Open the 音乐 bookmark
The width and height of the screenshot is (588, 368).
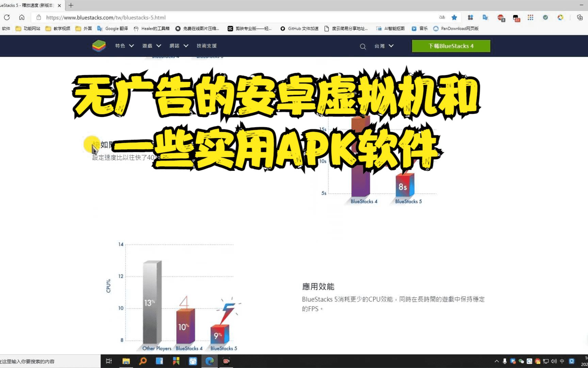click(420, 29)
